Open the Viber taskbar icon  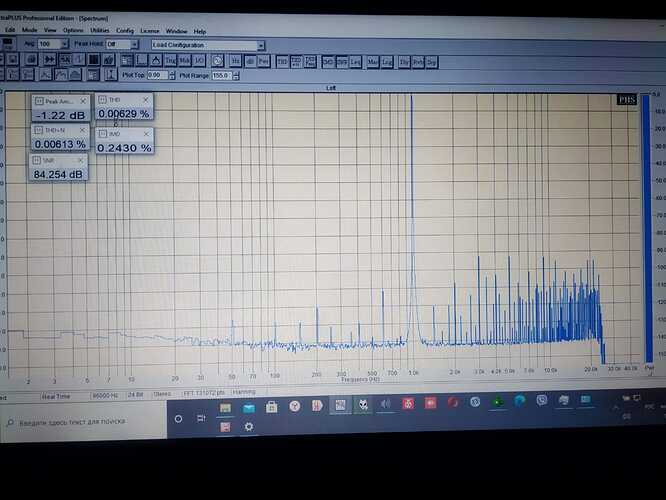pos(542,400)
